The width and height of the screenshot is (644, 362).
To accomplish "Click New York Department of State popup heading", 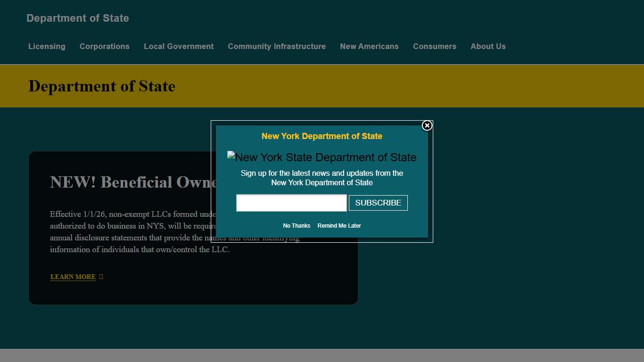I will point(322,136).
